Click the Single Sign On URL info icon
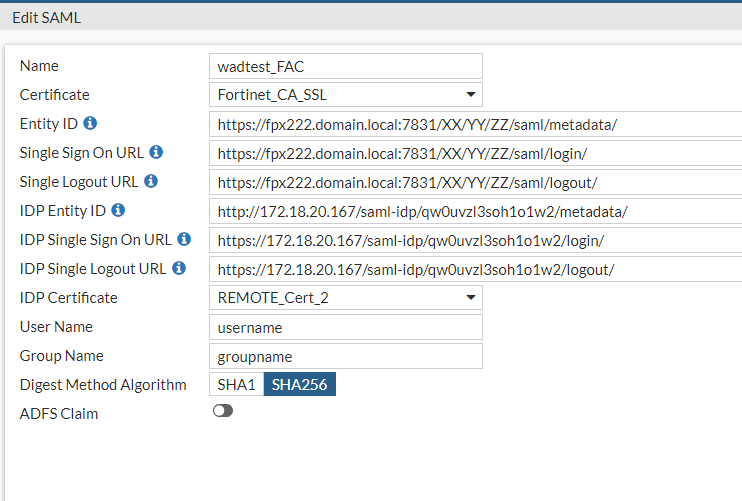 coord(156,153)
